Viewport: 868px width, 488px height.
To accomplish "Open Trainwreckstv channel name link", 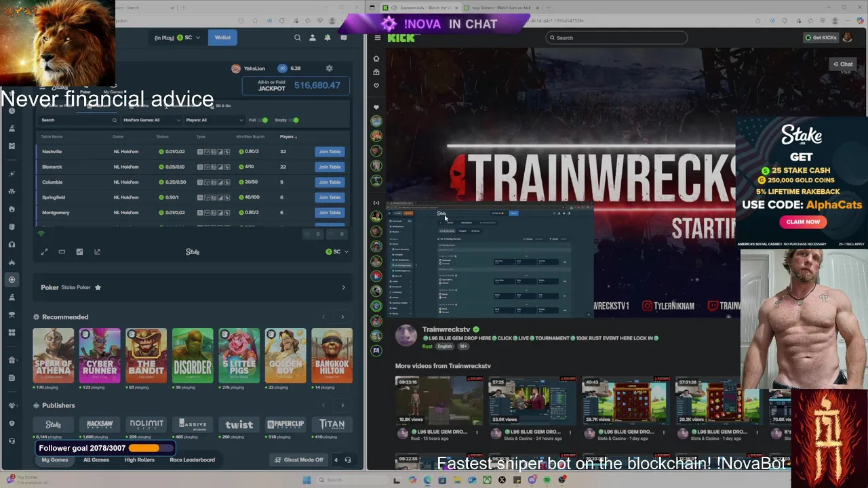I will tap(446, 329).
